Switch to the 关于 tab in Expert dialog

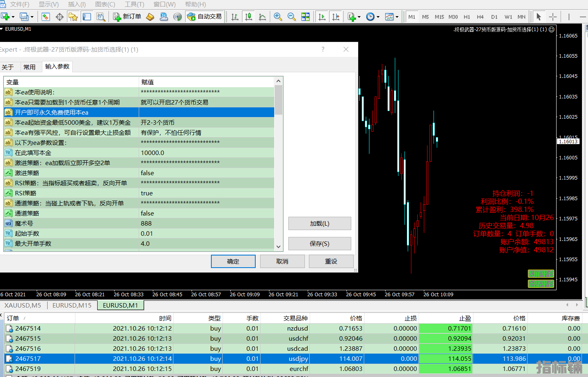tap(8, 67)
